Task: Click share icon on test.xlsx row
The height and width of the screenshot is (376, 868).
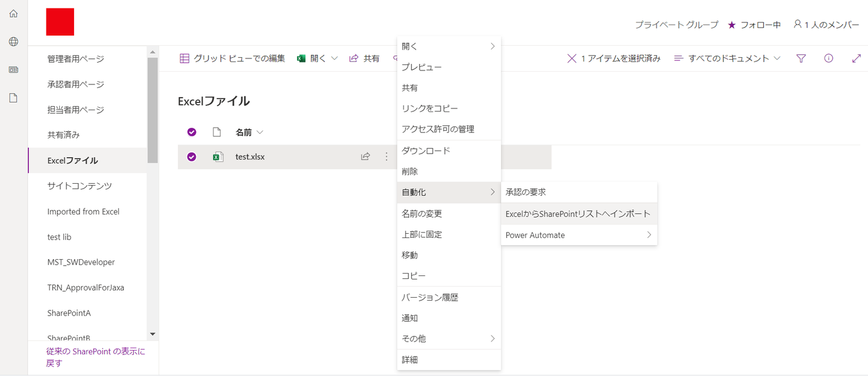Action: point(365,157)
